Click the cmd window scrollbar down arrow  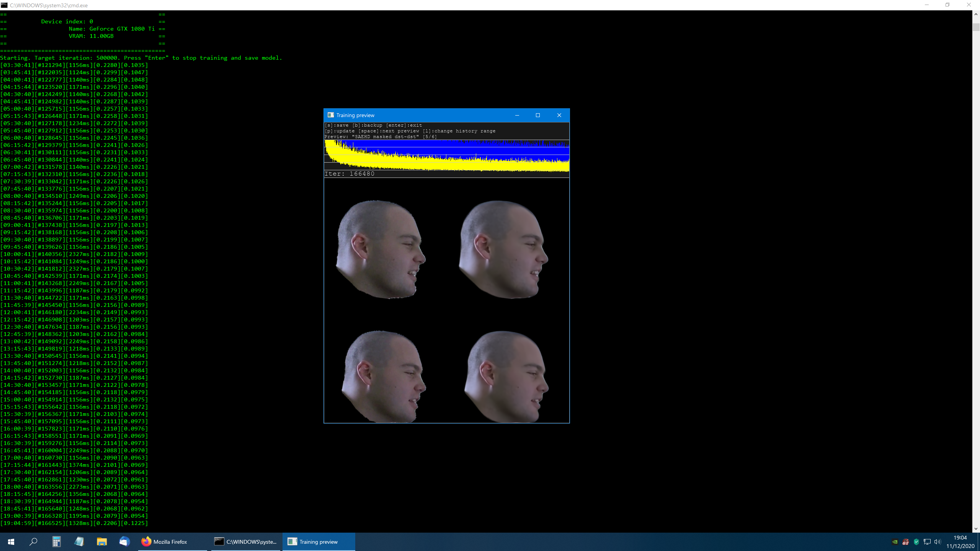tap(975, 528)
